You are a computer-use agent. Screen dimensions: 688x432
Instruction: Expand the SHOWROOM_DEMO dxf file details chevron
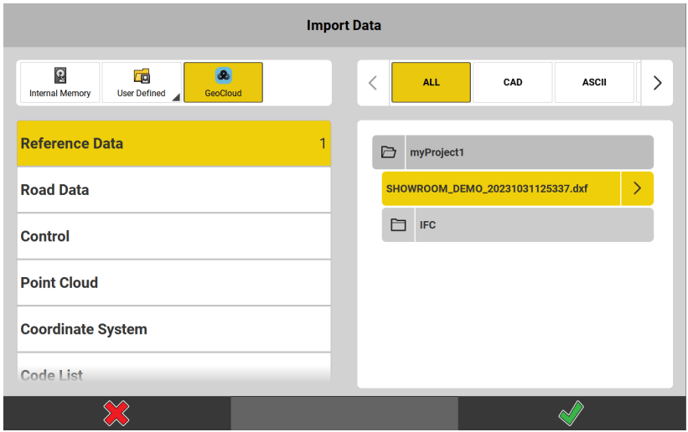(637, 189)
